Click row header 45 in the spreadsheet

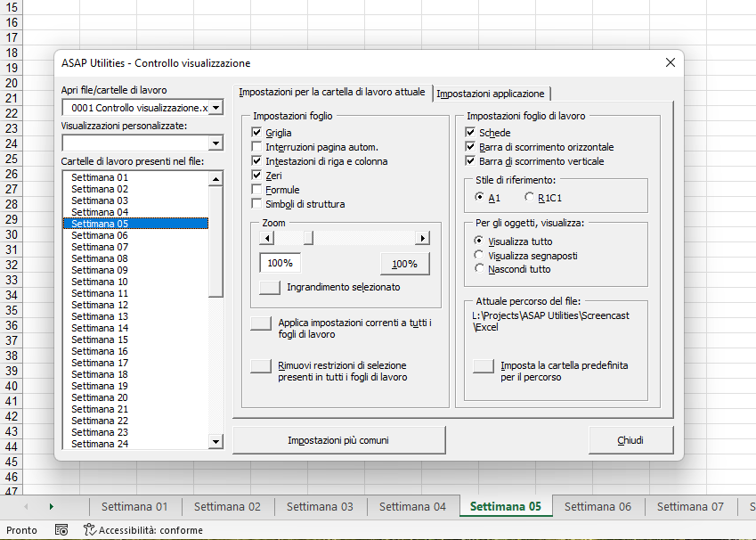pos(12,462)
